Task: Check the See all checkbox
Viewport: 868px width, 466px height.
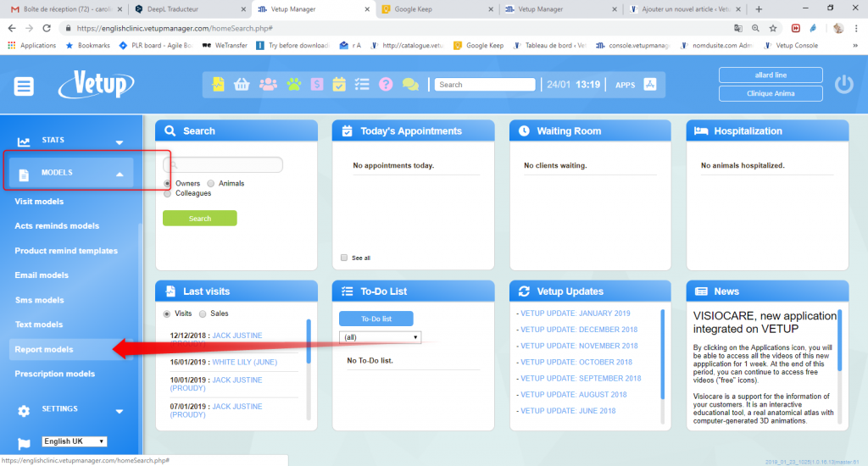Action: [x=344, y=258]
